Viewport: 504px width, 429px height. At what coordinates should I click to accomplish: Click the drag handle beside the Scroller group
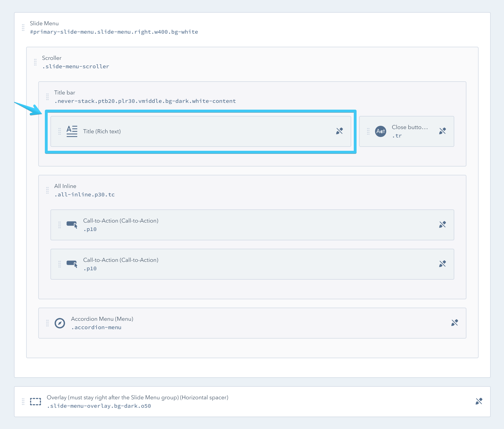click(35, 62)
